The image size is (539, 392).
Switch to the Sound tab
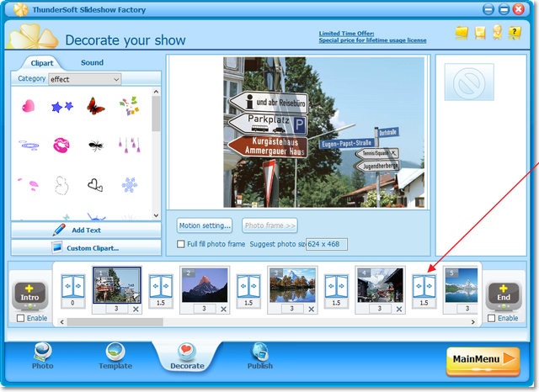click(92, 62)
